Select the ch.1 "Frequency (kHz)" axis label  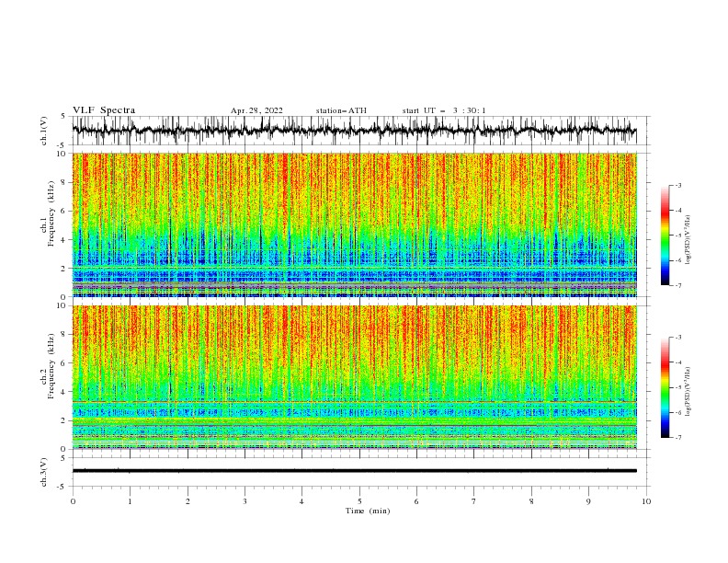[x=51, y=213]
